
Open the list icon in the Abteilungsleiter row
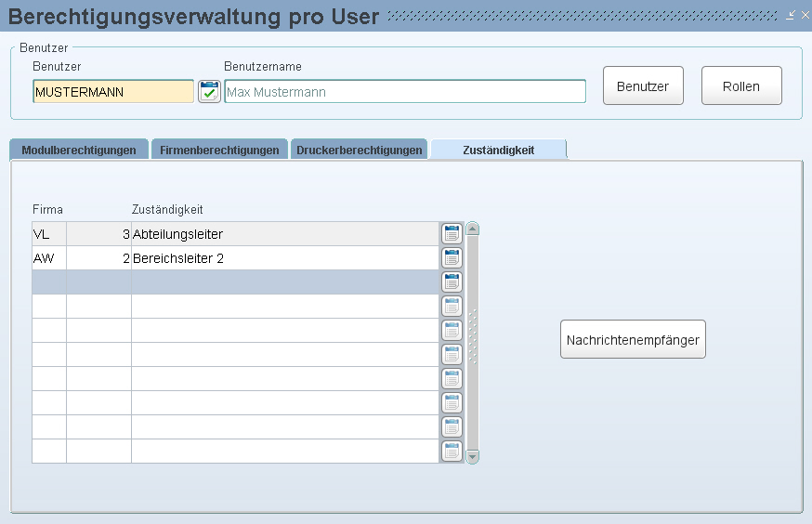click(x=452, y=234)
